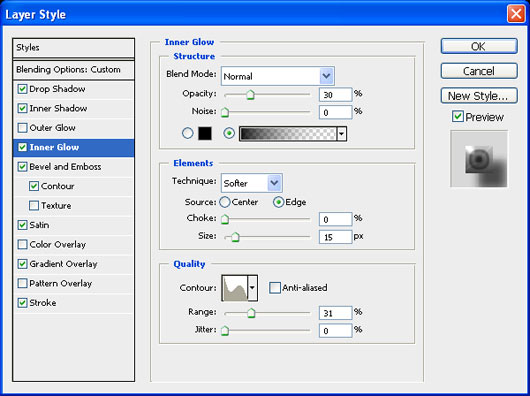The width and height of the screenshot is (530, 396).
Task: Click the Contour curve thumbnail
Action: point(235,288)
